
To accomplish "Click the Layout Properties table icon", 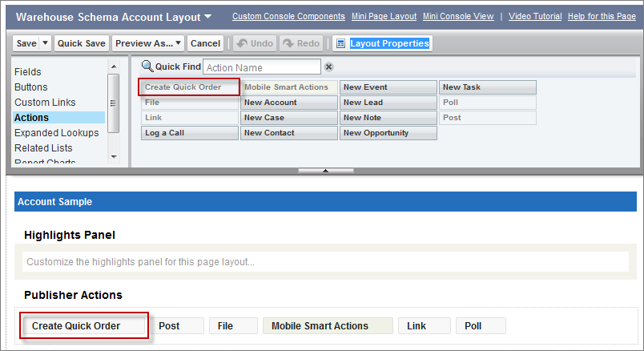I will tap(340, 43).
